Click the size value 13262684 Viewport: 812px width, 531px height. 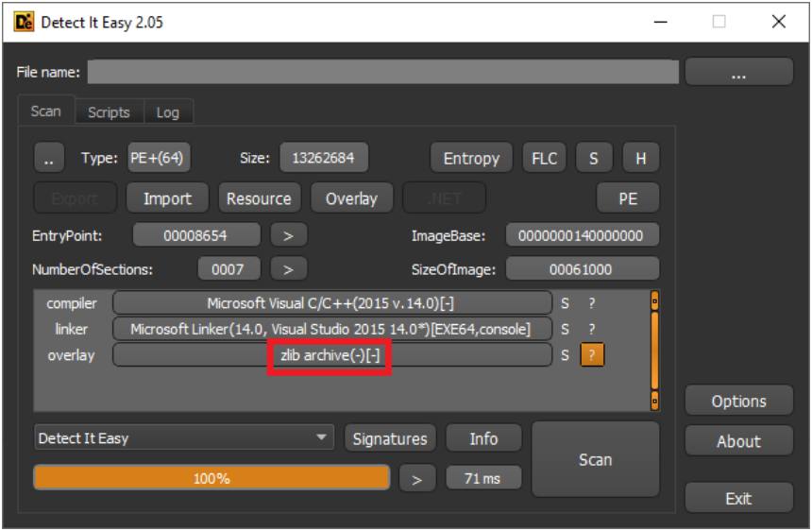point(323,158)
